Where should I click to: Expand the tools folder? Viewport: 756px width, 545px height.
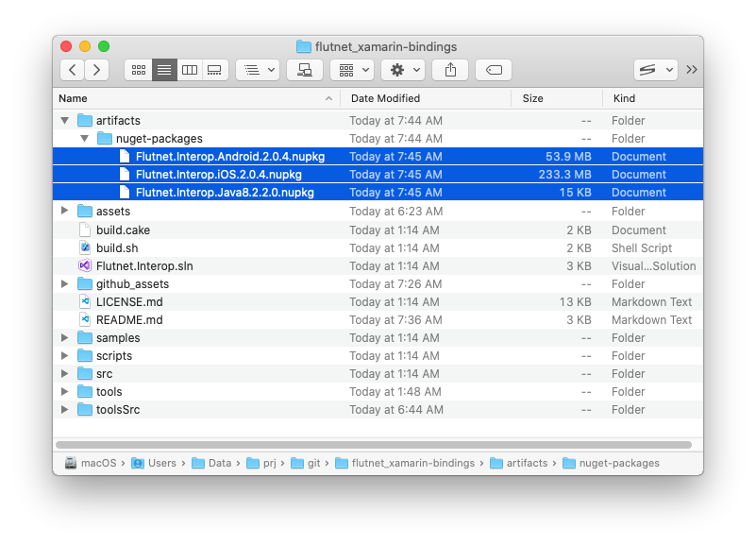tap(64, 391)
